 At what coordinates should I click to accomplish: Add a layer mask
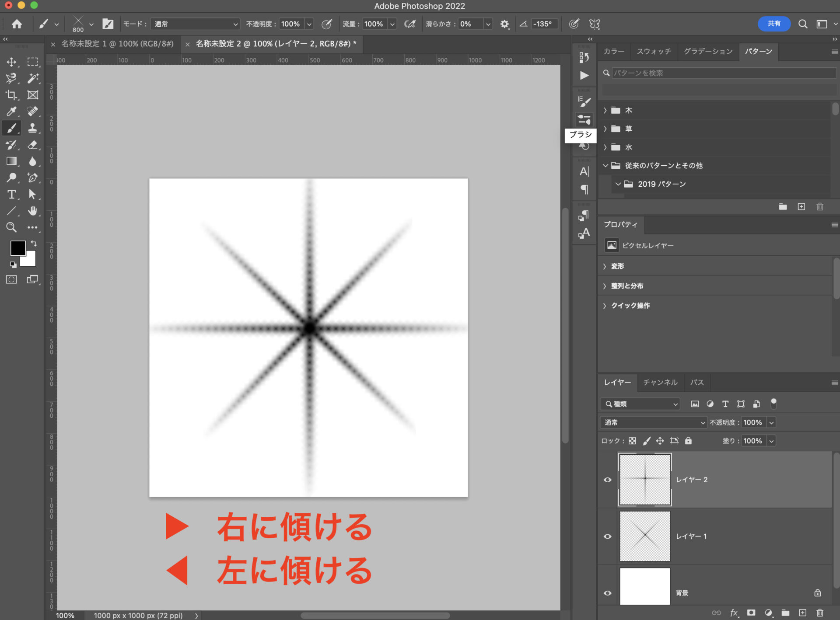[x=751, y=613]
